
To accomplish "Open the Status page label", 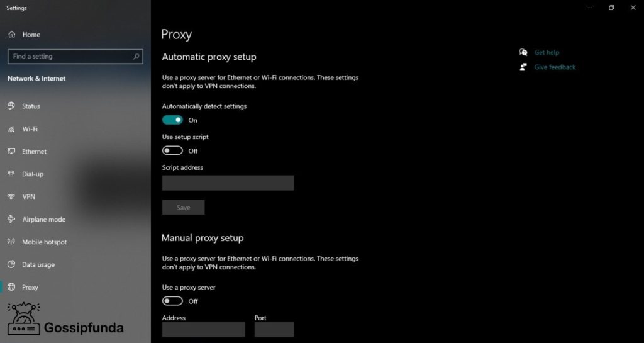I will [x=31, y=106].
